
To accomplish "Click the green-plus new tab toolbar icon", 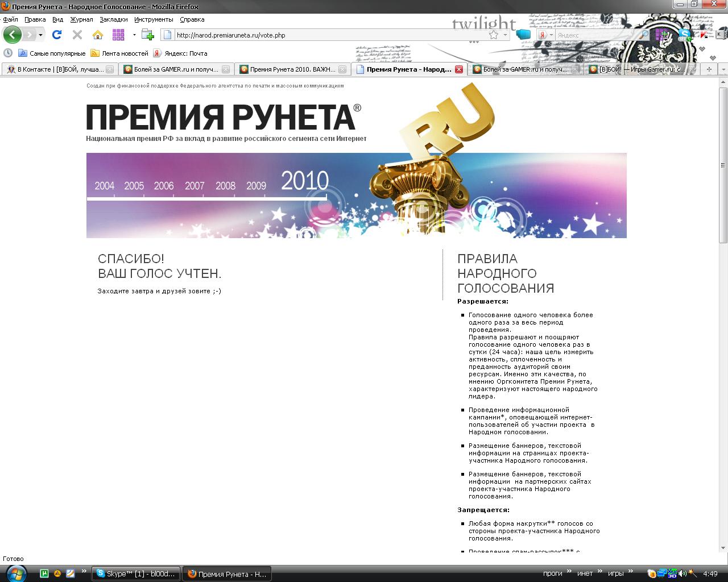I will 148,35.
